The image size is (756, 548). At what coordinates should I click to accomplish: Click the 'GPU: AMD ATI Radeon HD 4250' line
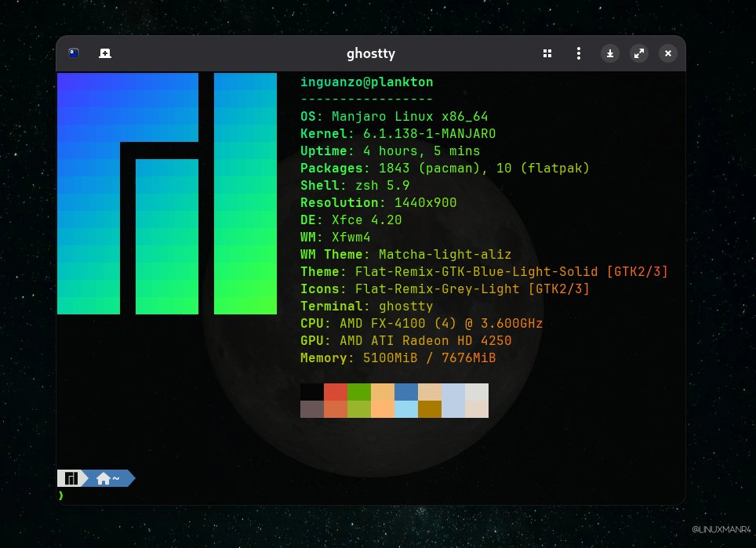point(405,341)
